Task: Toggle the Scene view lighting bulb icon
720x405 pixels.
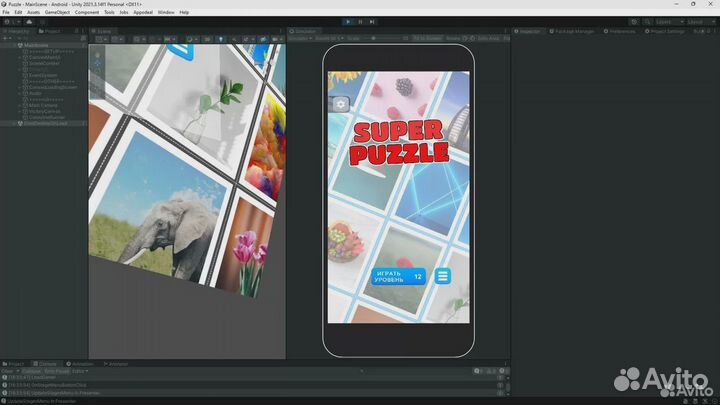Action: click(x=220, y=39)
